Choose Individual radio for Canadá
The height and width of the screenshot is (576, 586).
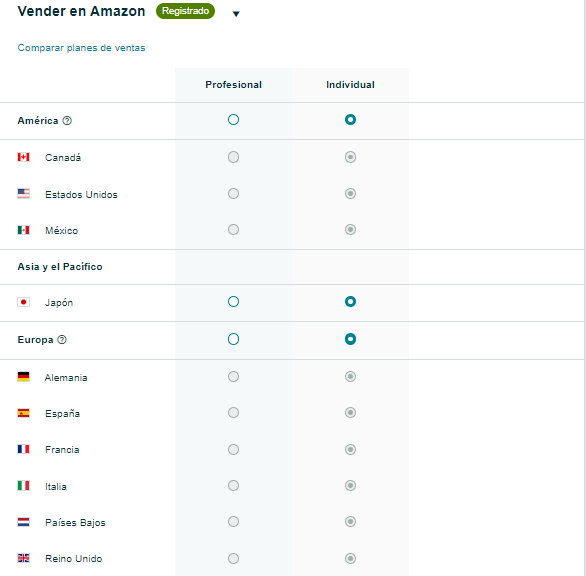coord(350,157)
